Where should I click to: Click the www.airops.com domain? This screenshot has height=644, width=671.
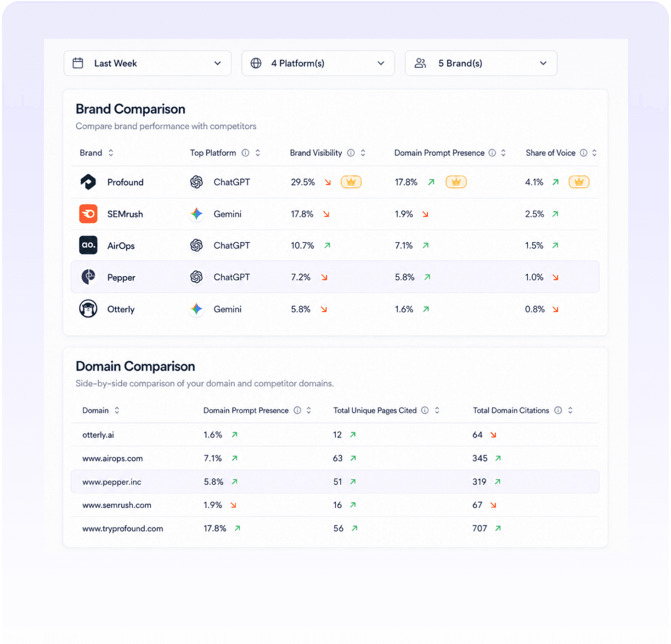[x=112, y=458]
